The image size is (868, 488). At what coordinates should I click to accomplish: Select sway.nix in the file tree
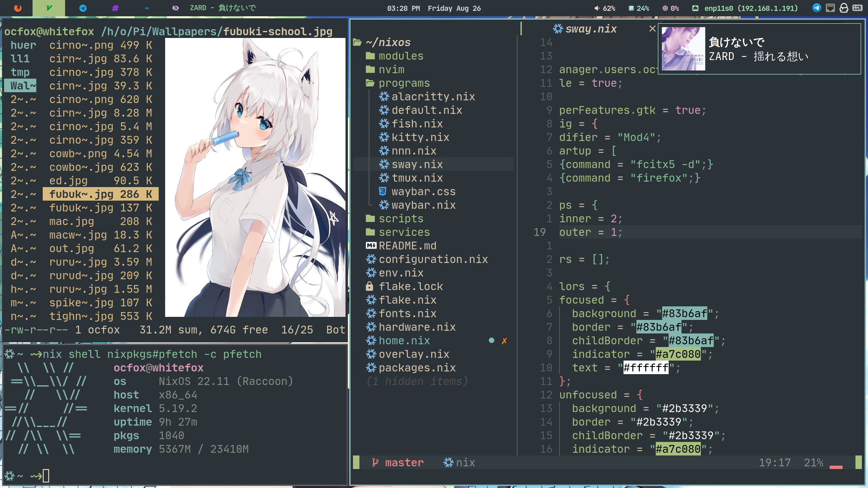coord(411,164)
